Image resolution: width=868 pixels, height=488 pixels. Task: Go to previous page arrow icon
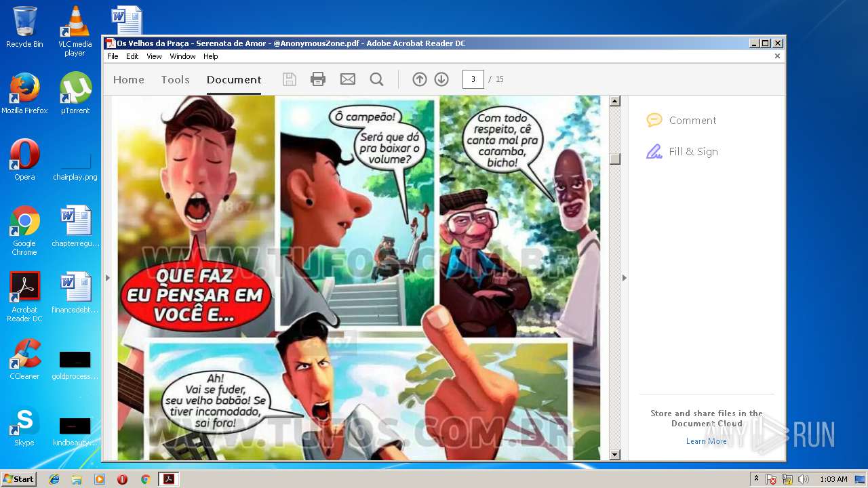[420, 79]
